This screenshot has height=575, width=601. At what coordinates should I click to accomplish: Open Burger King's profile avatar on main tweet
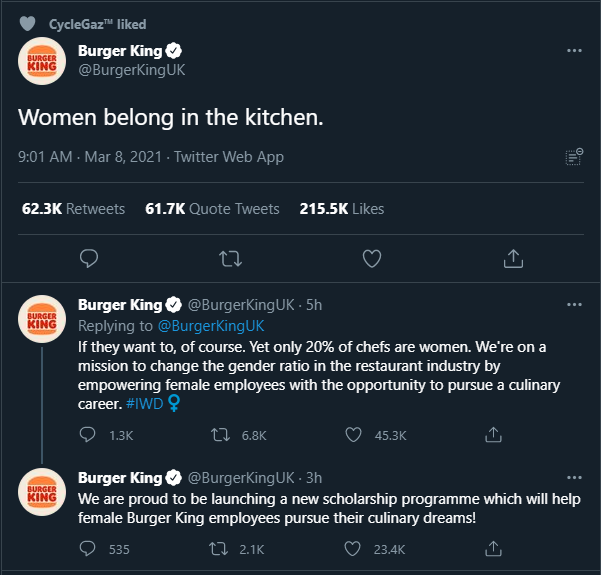pyautogui.click(x=41, y=60)
